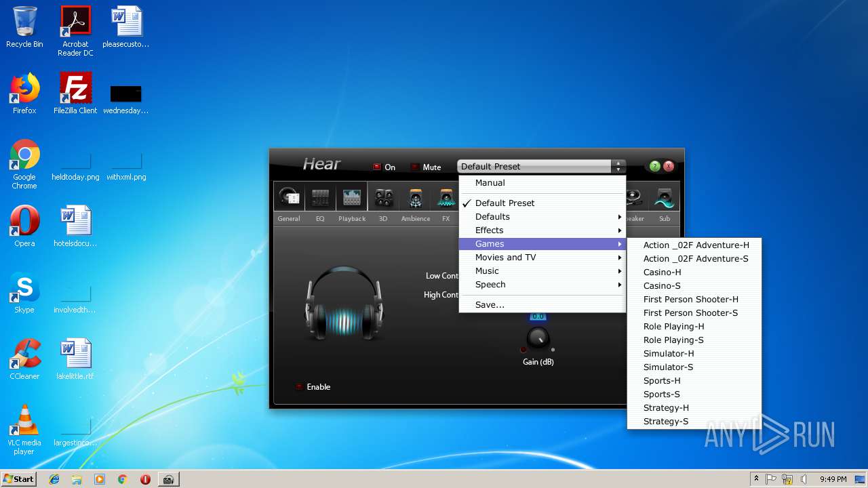Open Windows Explorer from the taskbar
This screenshot has width=868, height=488.
[77, 479]
